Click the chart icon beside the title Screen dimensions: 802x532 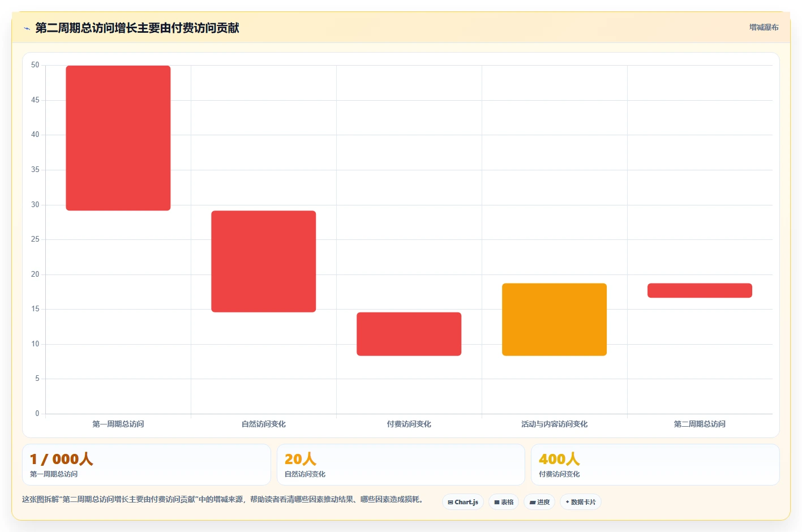click(x=27, y=28)
